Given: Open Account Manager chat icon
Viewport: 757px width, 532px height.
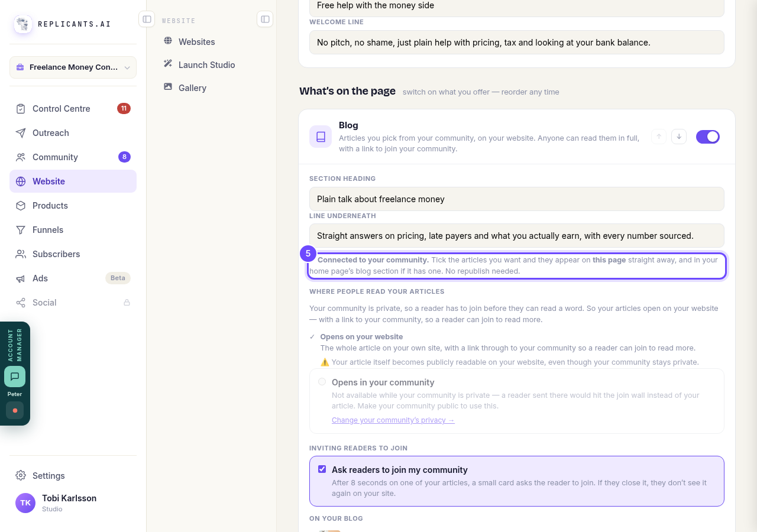Looking at the screenshot, I should 15,377.
